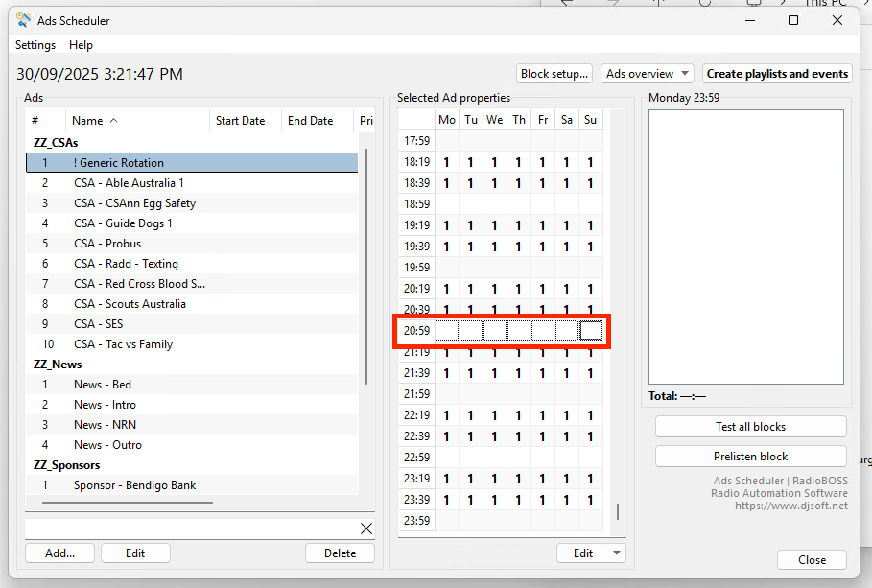
Task: Click the Block setup... button
Action: click(554, 74)
